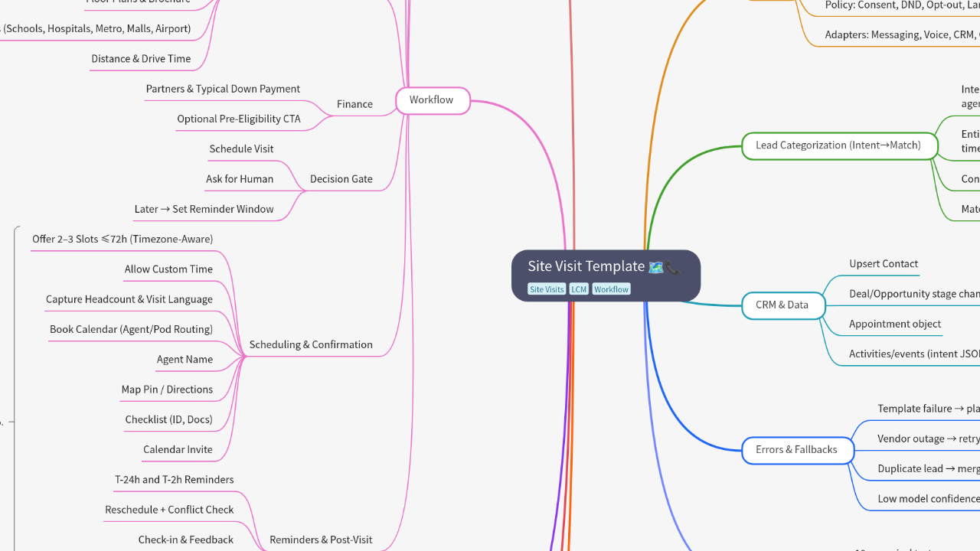Image resolution: width=980 pixels, height=551 pixels.
Task: Click Schools, Hospitals, Metro, Malls, Airport leaf
Action: [x=96, y=29]
